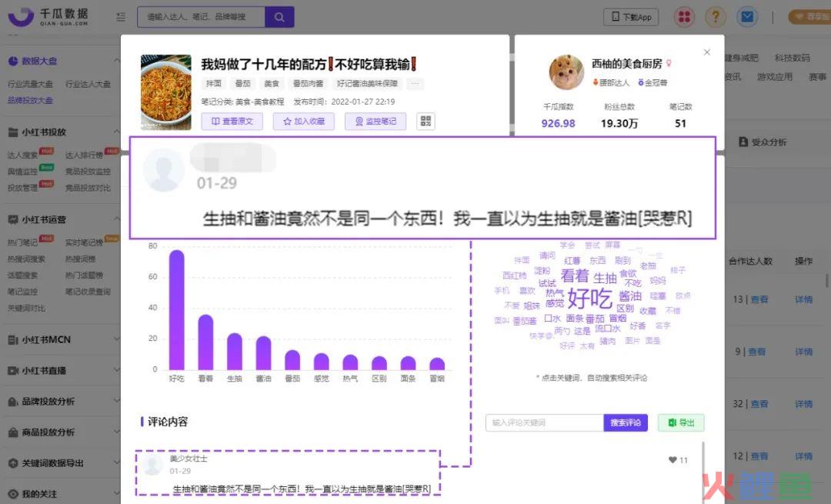Click the 西红柿 keyword in word cloud

click(x=515, y=275)
